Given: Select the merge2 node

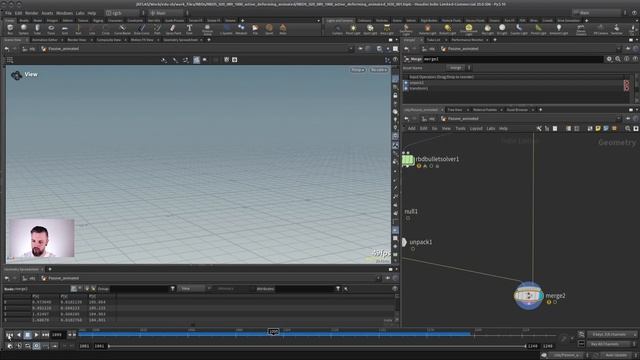Looking at the screenshot, I should click(x=529, y=296).
